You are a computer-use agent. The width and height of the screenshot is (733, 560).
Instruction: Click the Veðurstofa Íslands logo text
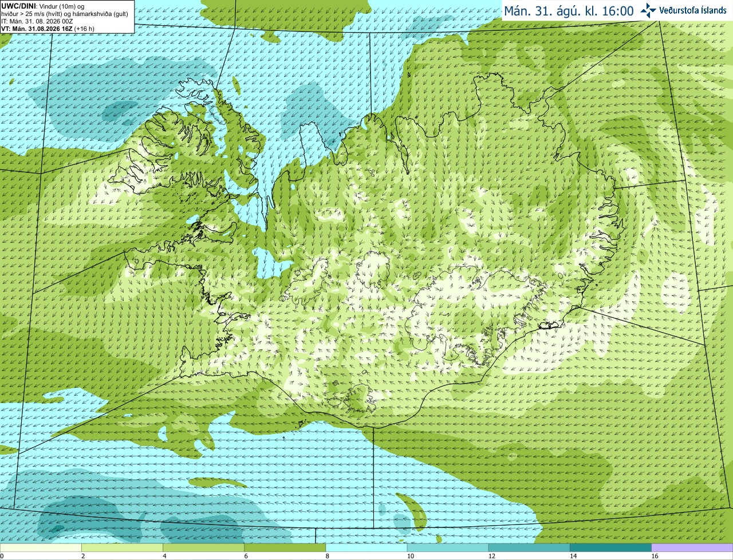[692, 10]
